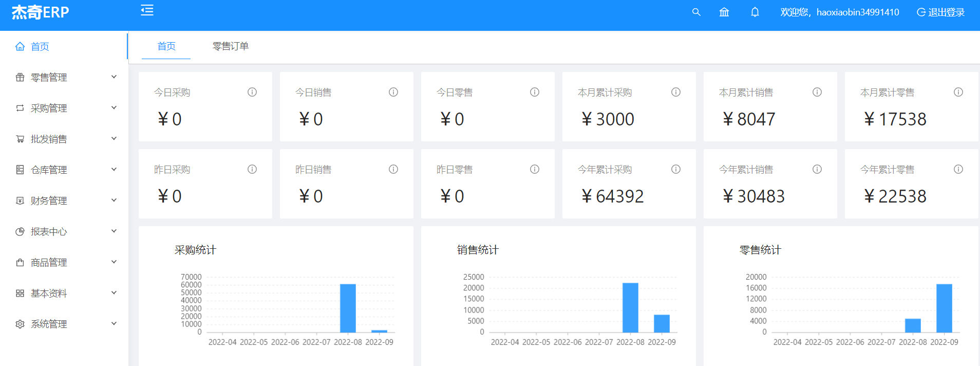Click info icon on 今年累计零售 card
Viewport: 980px width, 366px height.
pos(958,169)
